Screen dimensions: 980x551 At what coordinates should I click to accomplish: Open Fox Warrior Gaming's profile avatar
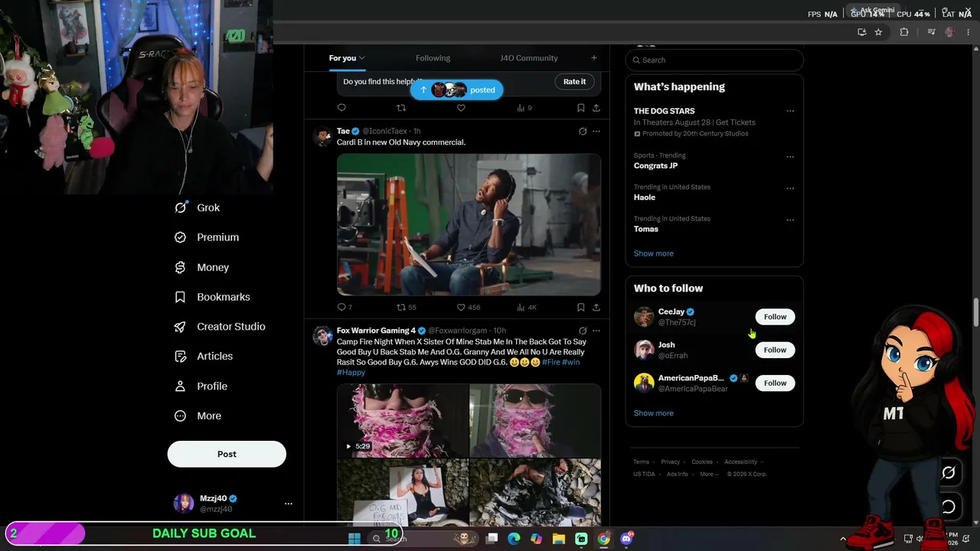[322, 336]
